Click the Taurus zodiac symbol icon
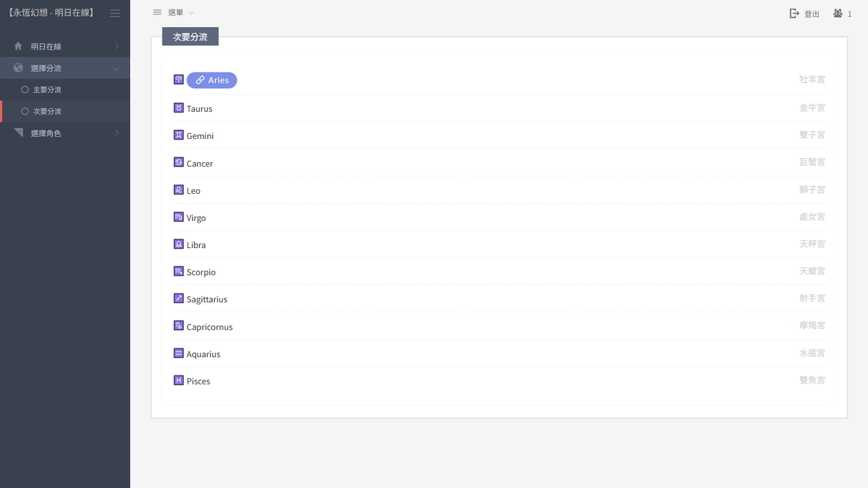The width and height of the screenshot is (868, 488). click(179, 108)
